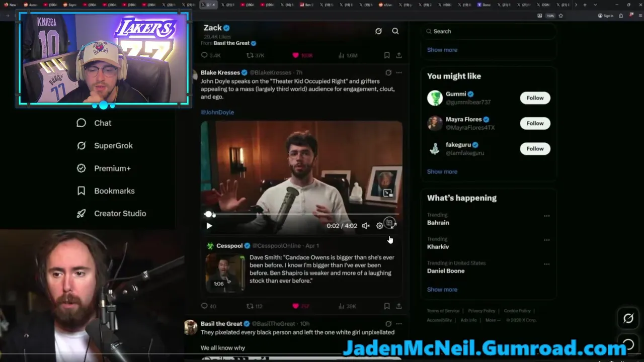Seek on the video progress bar
This screenshot has height=362, width=644.
(302, 215)
